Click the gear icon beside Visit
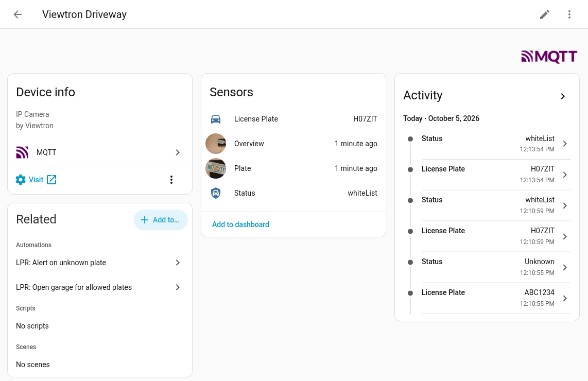 point(21,180)
